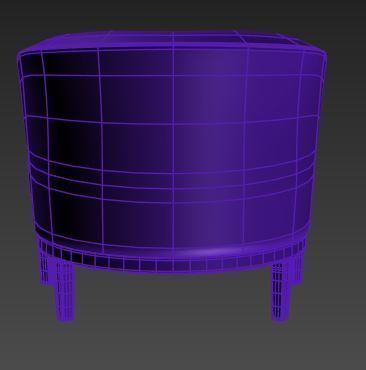Screen dimensions: 366x370
Task: Click the ottoman's front left leg
Action: pyautogui.click(x=64, y=290)
